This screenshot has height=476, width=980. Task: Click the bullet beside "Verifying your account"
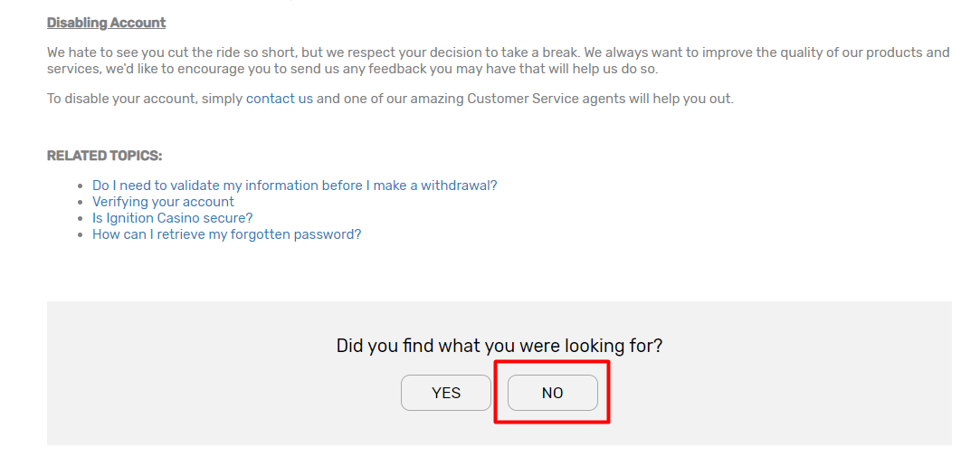81,203
